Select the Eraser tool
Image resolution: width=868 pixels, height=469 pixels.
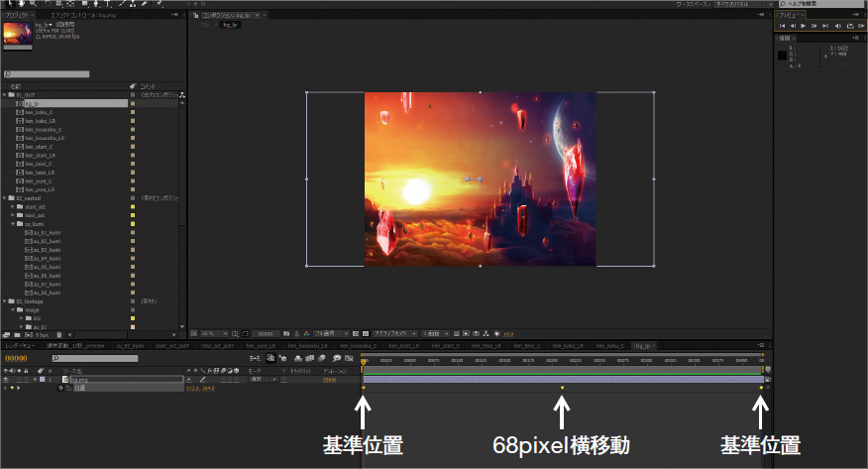coord(145,3)
